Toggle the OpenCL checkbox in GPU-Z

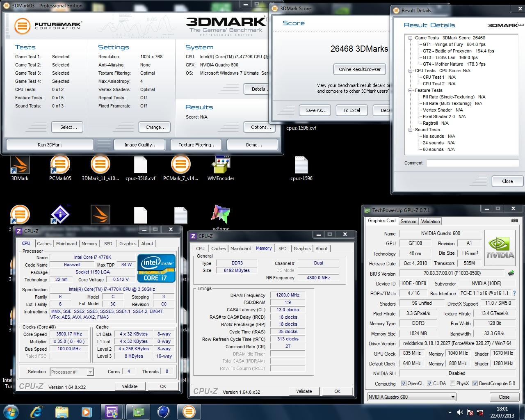point(404,383)
